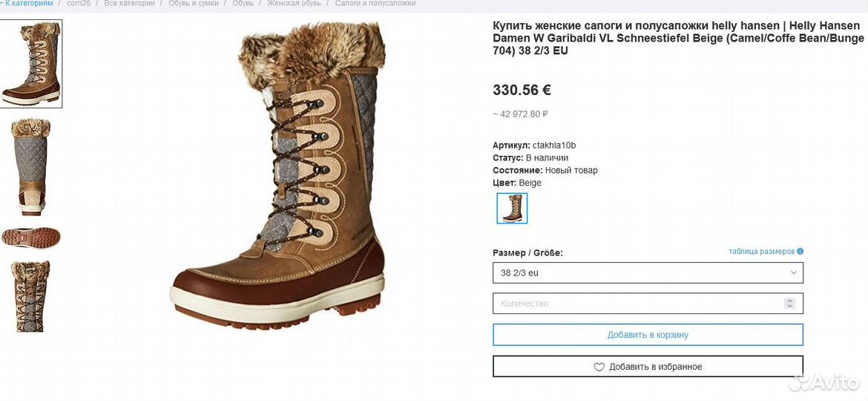The width and height of the screenshot is (868, 401).
Task: Click the info icon beside таблица размеров
Action: coord(800,252)
